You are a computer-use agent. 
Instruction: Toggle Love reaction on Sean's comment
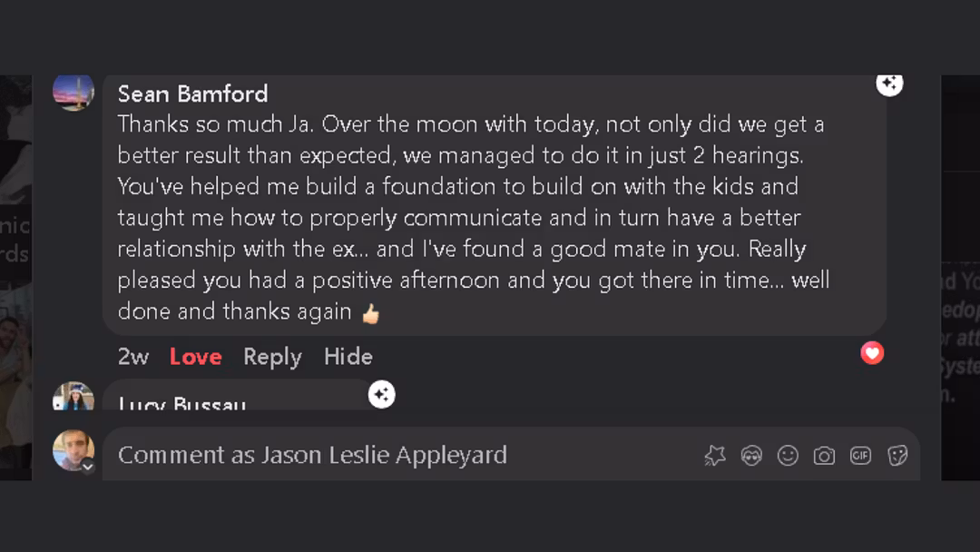click(195, 357)
